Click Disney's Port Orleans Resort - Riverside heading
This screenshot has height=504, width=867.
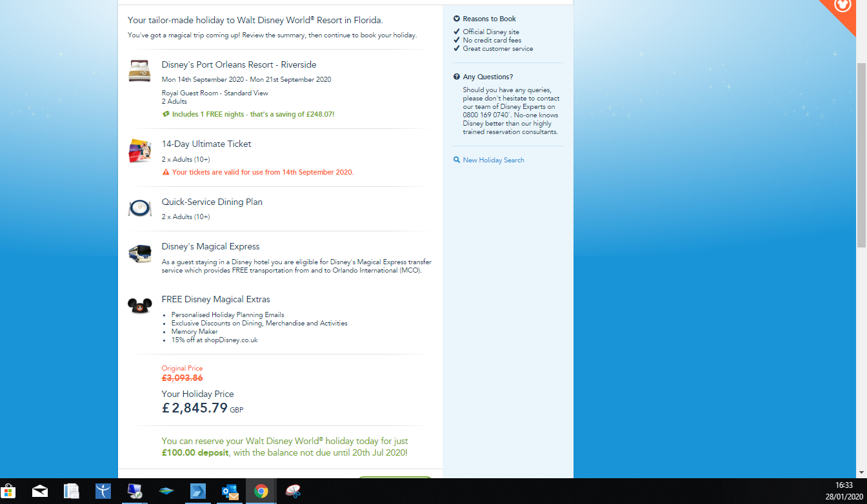239,64
